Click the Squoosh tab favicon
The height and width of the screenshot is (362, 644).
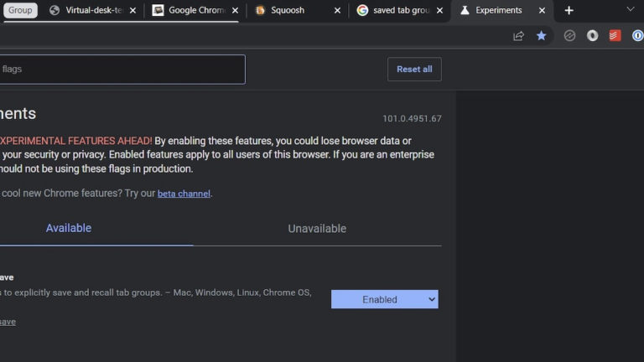260,11
